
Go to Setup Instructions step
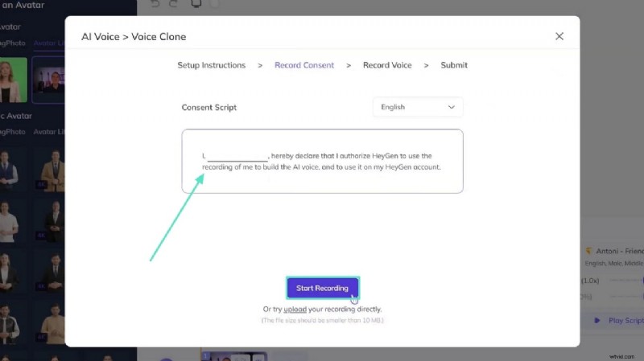pos(211,65)
